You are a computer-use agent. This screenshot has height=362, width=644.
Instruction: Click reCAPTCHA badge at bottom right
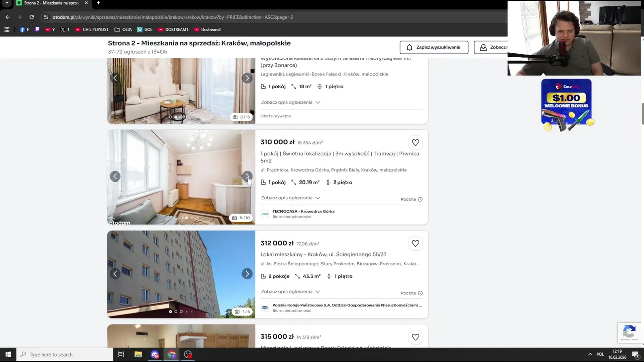pyautogui.click(x=629, y=332)
